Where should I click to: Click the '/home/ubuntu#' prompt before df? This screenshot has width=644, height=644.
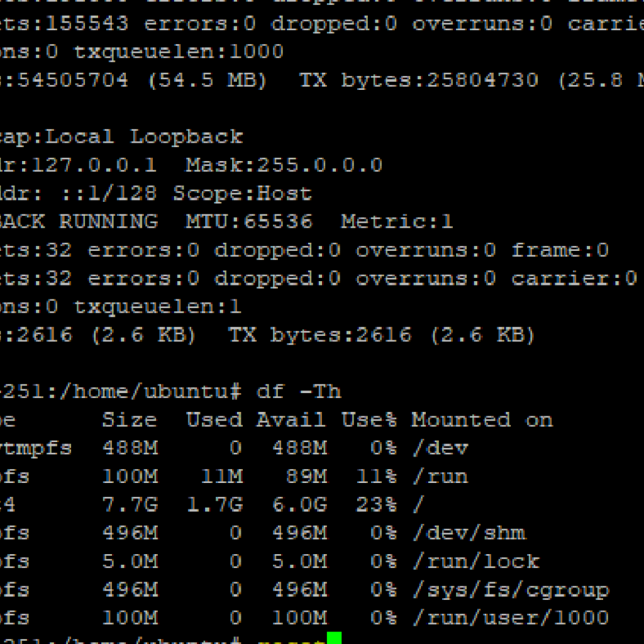pos(150,392)
